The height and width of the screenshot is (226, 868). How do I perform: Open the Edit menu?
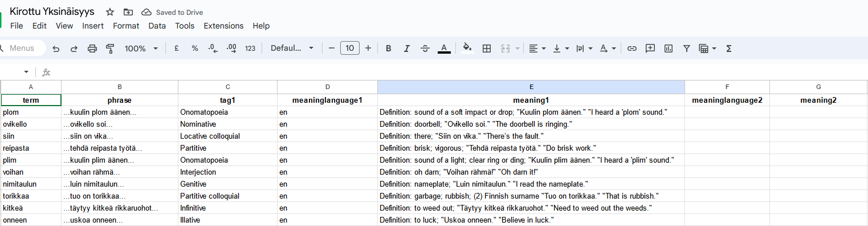pyautogui.click(x=39, y=26)
